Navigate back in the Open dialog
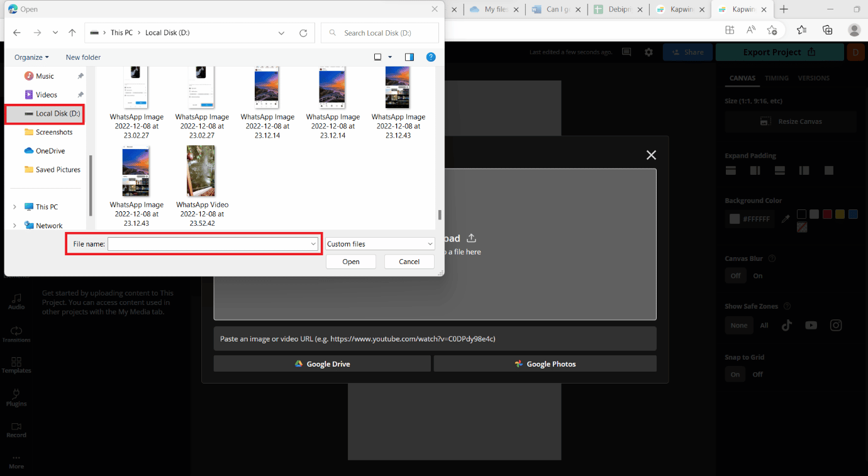The image size is (868, 476). coord(17,33)
